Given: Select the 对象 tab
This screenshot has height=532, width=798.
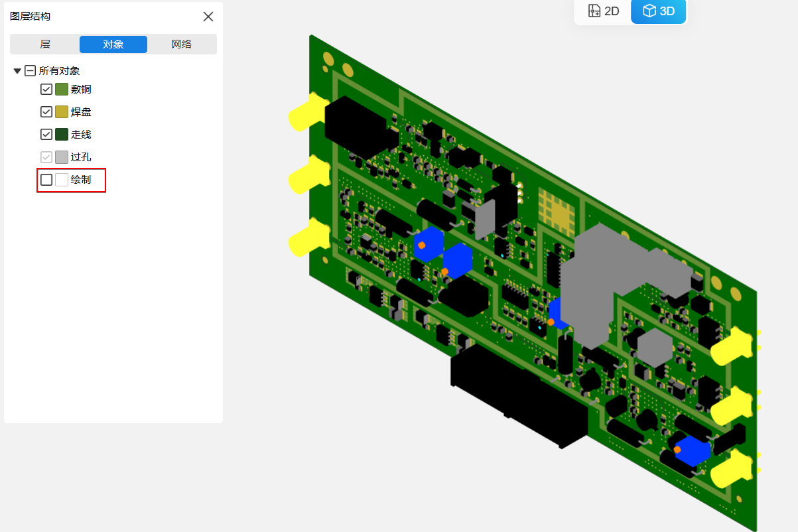Looking at the screenshot, I should [x=113, y=44].
